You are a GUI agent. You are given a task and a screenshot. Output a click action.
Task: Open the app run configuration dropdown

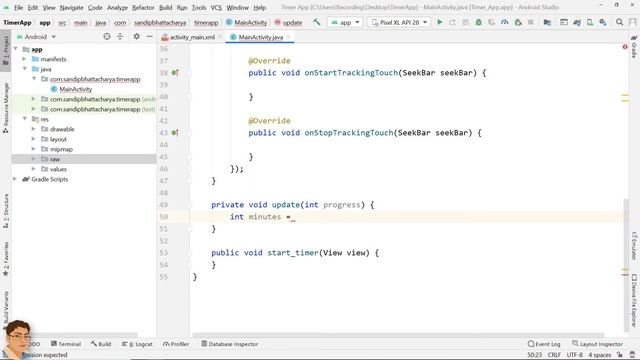[345, 22]
